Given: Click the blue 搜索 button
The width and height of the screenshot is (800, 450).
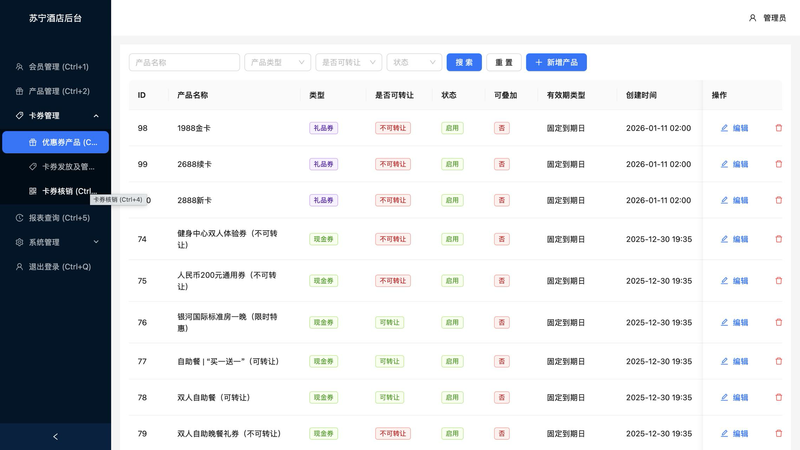Looking at the screenshot, I should coord(464,62).
